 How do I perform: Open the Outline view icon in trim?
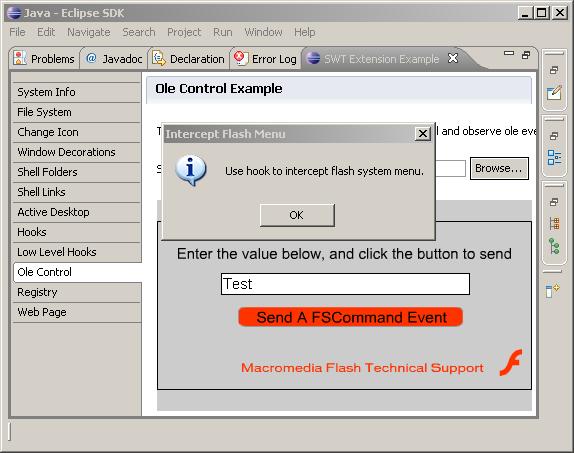tap(554, 157)
